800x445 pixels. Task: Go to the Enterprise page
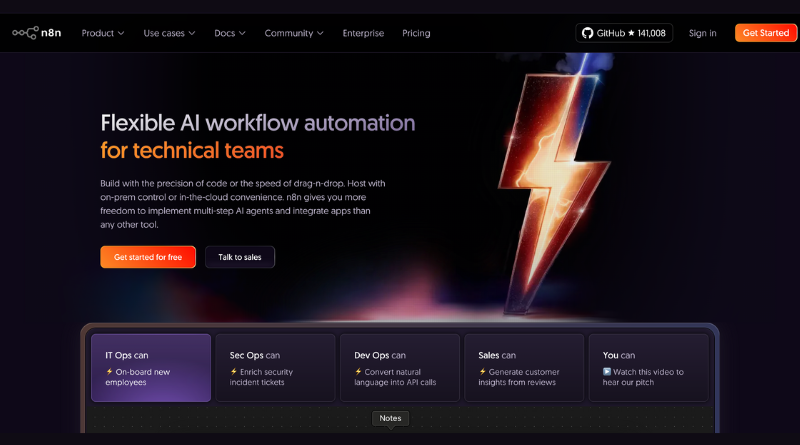click(x=363, y=33)
